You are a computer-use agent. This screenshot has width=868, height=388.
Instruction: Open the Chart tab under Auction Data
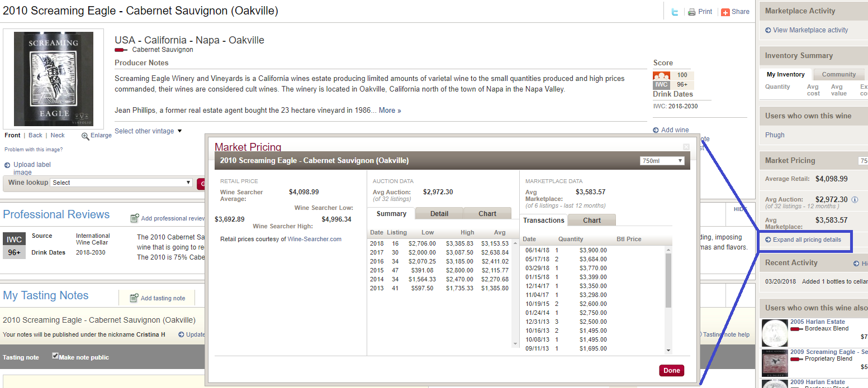click(487, 214)
